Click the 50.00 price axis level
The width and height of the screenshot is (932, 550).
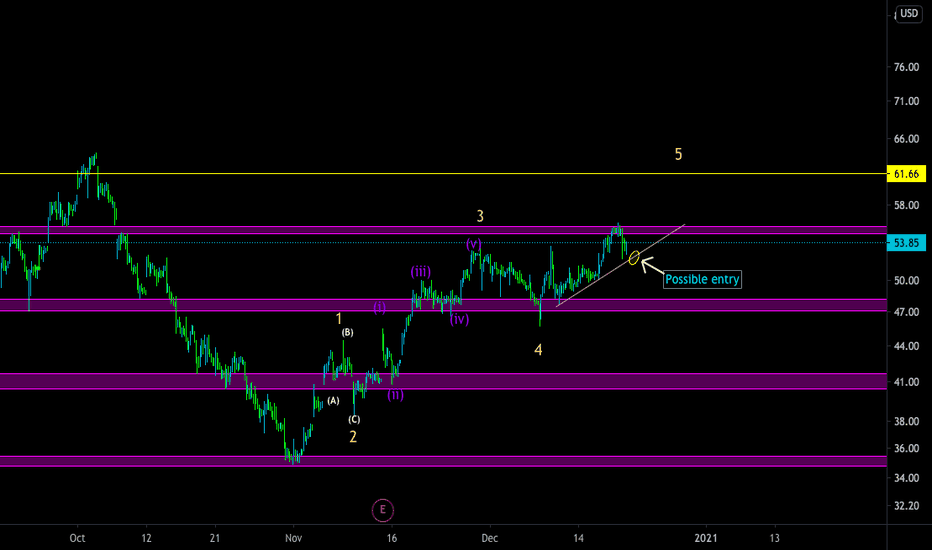pyautogui.click(x=906, y=280)
